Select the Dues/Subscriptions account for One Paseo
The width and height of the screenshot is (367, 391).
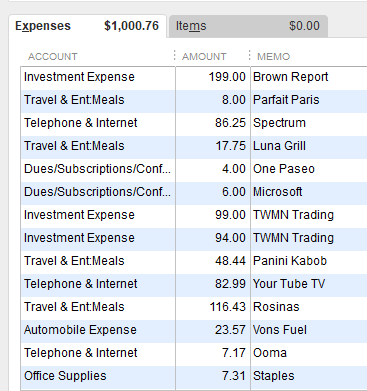(98, 169)
